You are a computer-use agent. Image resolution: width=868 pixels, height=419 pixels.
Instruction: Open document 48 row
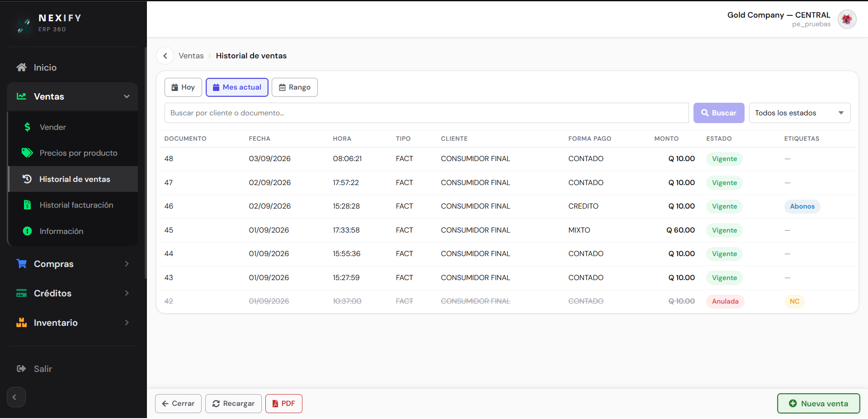(506, 159)
